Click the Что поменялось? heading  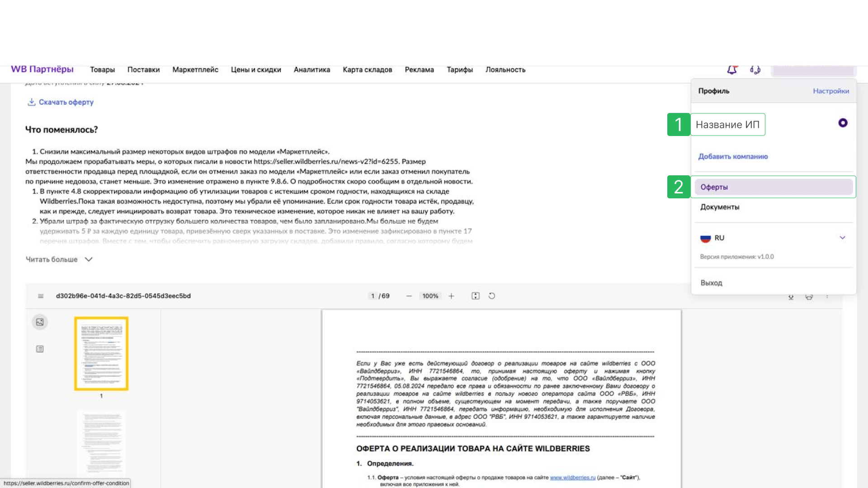click(61, 130)
